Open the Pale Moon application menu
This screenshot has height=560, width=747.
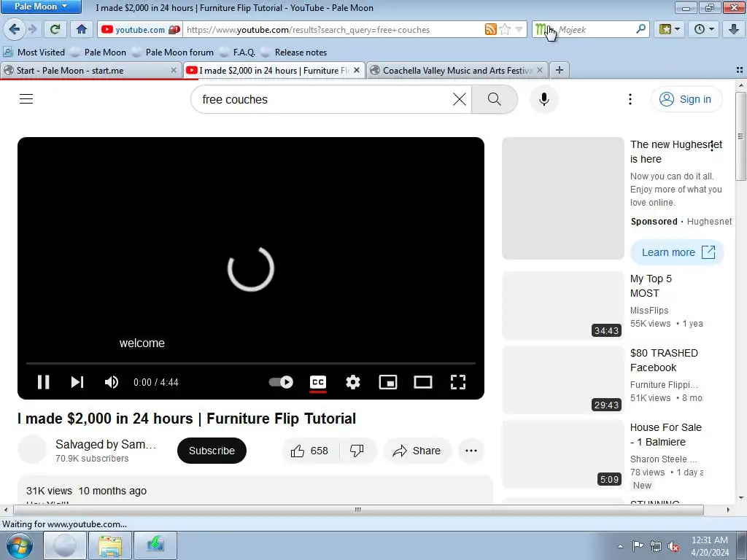(x=41, y=7)
